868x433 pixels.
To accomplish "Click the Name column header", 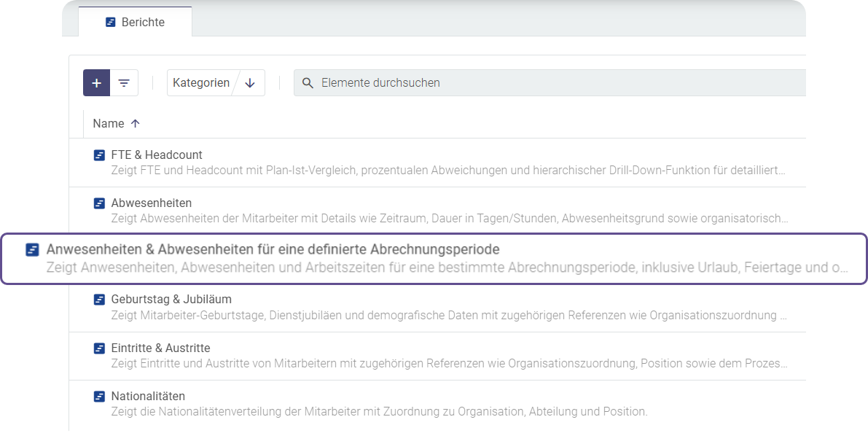I will [109, 124].
